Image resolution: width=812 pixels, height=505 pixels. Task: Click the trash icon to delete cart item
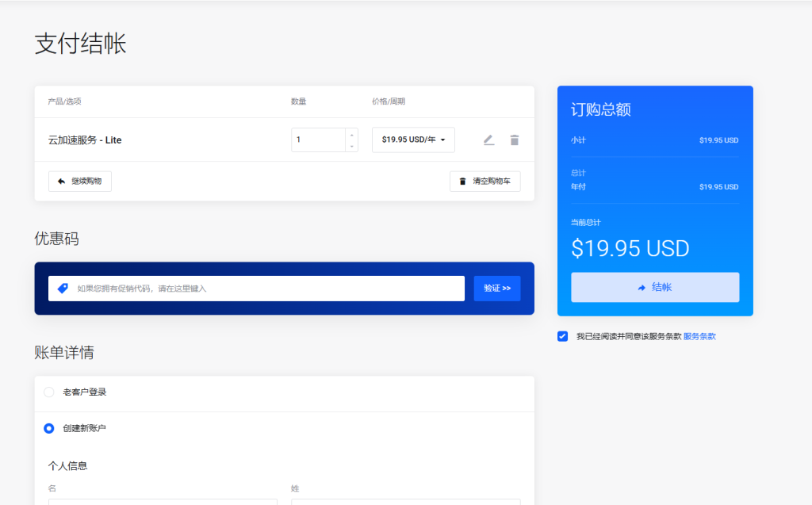pyautogui.click(x=515, y=140)
